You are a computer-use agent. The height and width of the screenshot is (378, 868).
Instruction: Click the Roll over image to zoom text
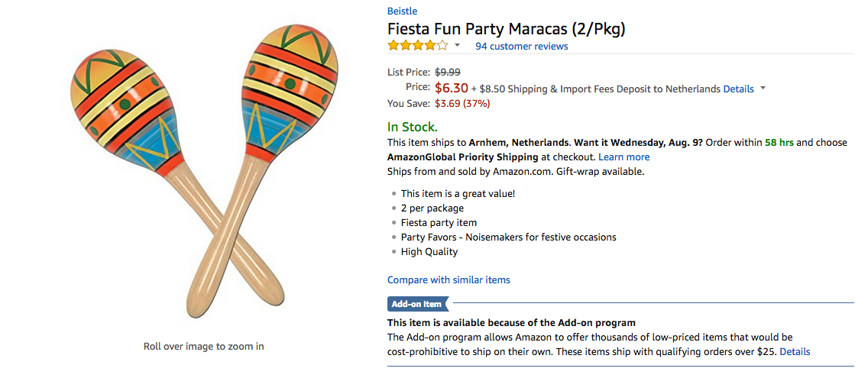pyautogui.click(x=204, y=346)
